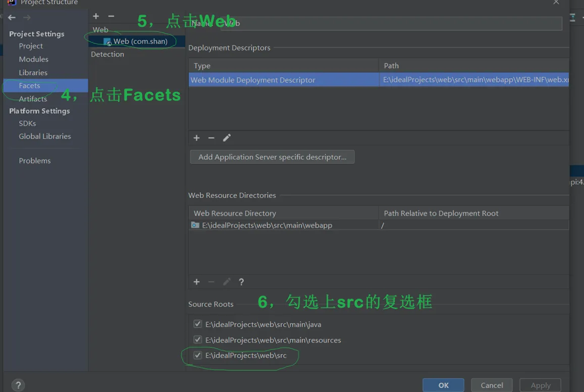Go back with the left arrow icon
584x392 pixels.
[x=12, y=18]
